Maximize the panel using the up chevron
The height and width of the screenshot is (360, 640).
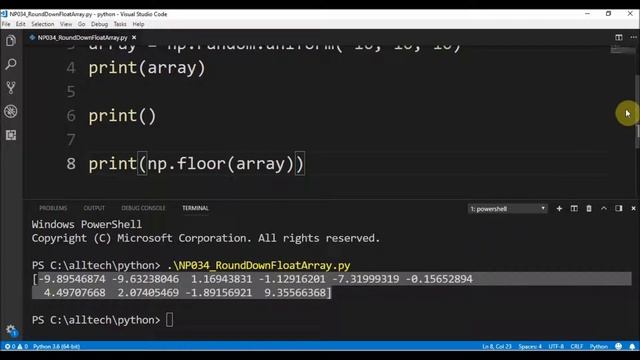point(604,209)
